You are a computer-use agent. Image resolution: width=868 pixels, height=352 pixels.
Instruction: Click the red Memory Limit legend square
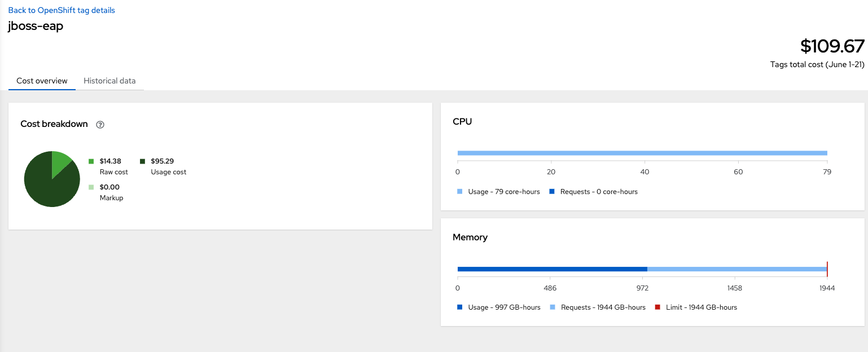point(657,307)
